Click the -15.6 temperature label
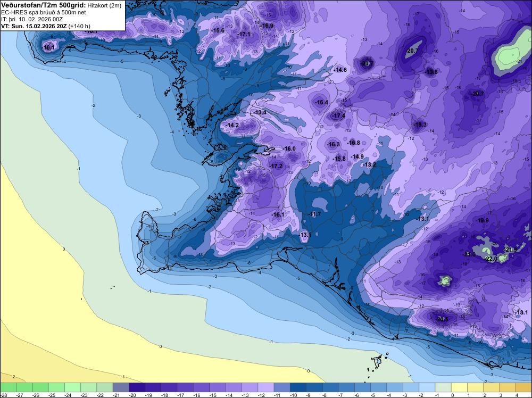 (218, 30)
